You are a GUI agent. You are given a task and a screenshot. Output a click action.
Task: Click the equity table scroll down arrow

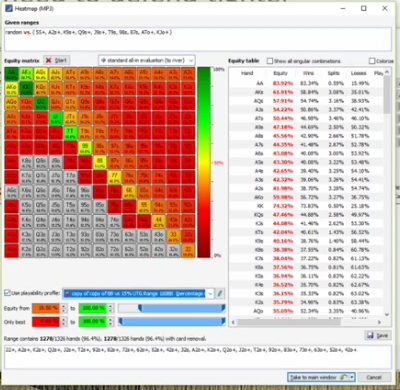[x=387, y=314]
